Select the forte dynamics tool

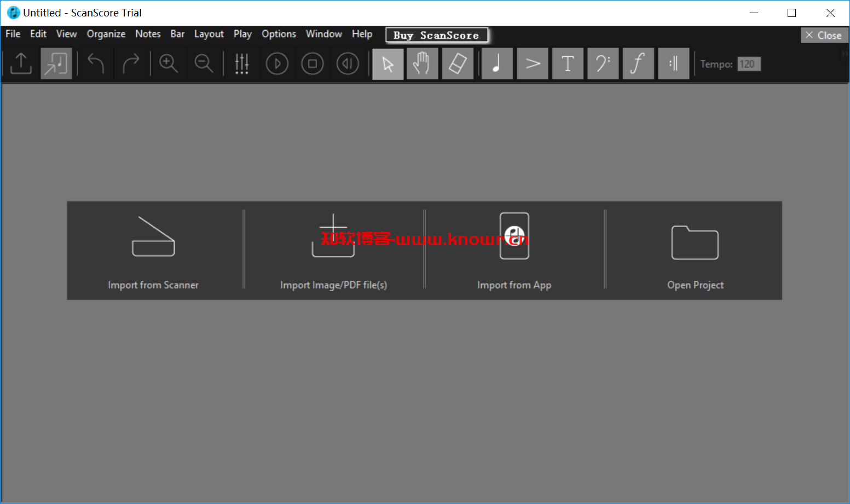coord(638,64)
